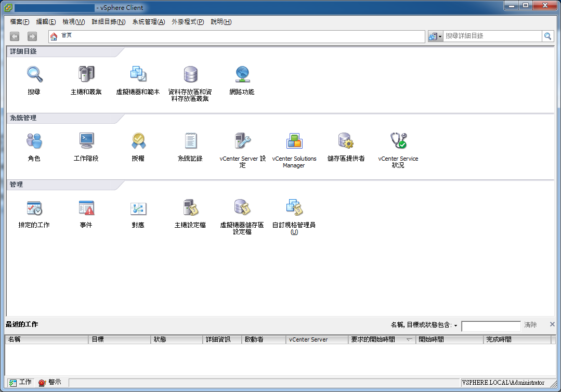Open vCenter Service 狀況 icon

pos(398,141)
